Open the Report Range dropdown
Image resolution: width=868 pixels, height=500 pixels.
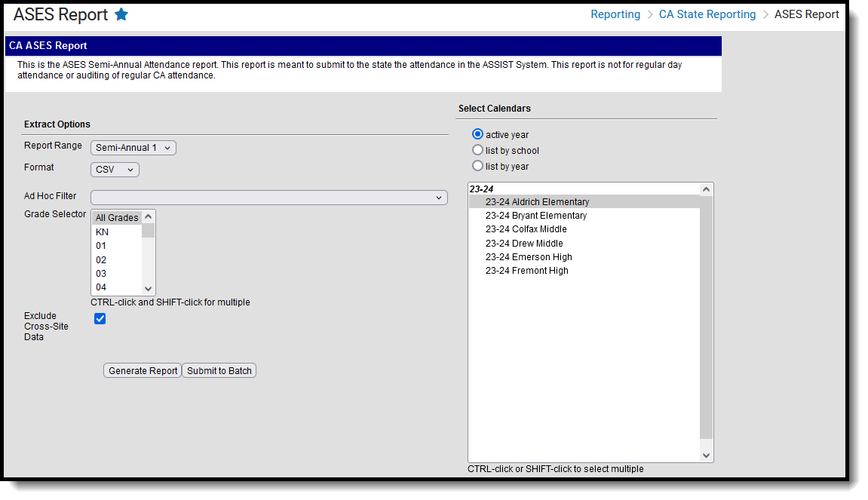pos(133,148)
